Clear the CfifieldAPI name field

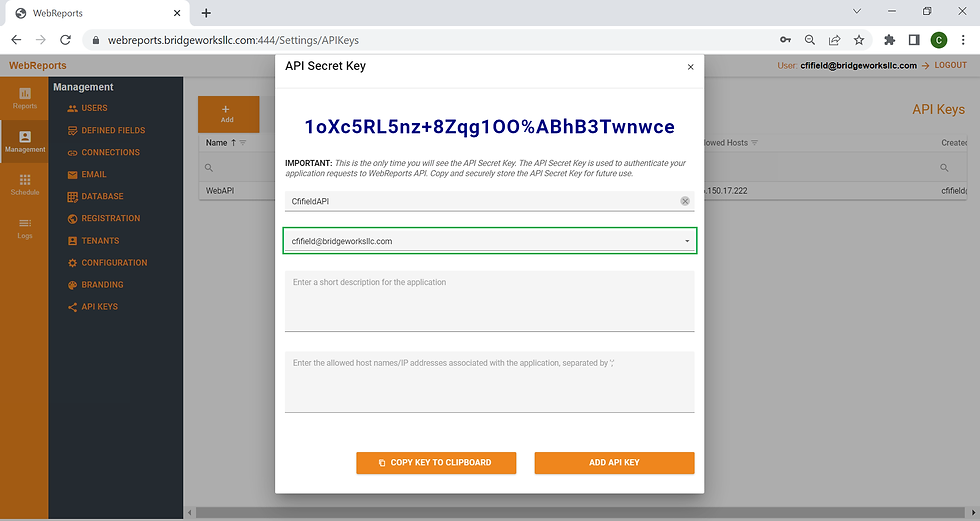point(685,201)
